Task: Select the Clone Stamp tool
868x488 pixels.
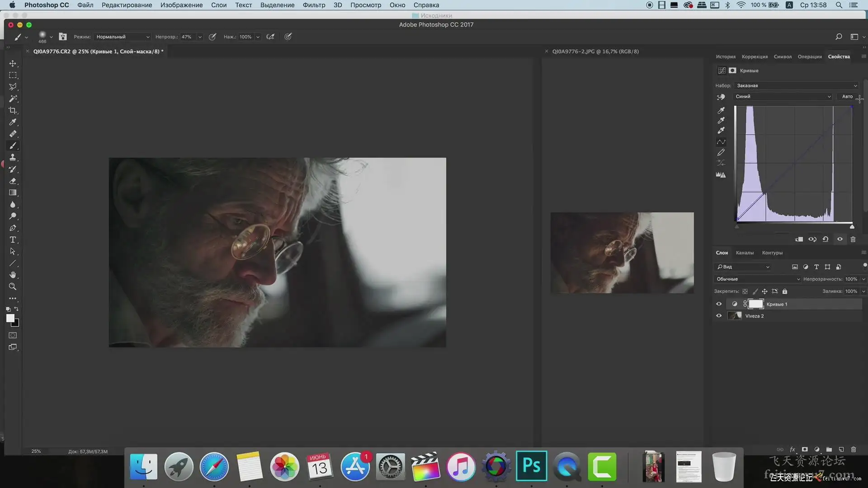Action: coord(13,157)
